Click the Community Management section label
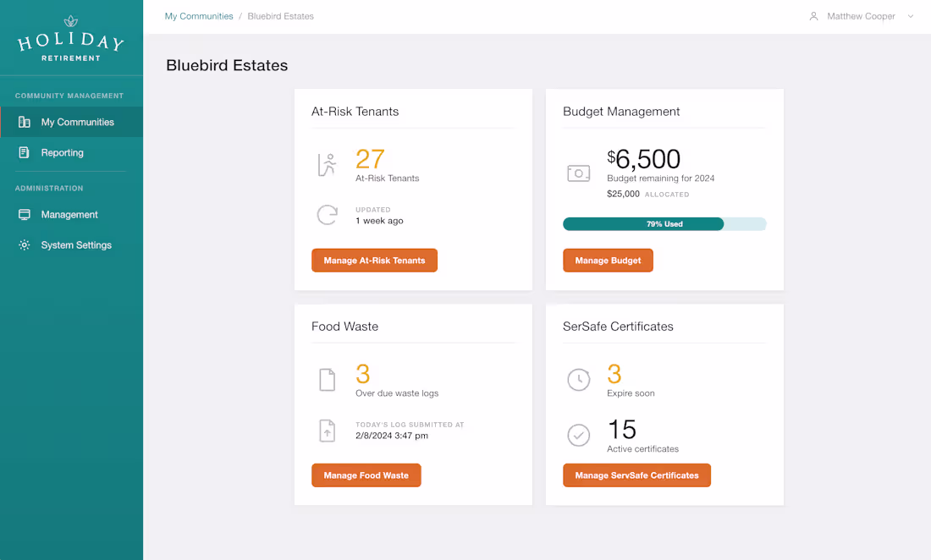This screenshot has width=931, height=560. pos(69,96)
